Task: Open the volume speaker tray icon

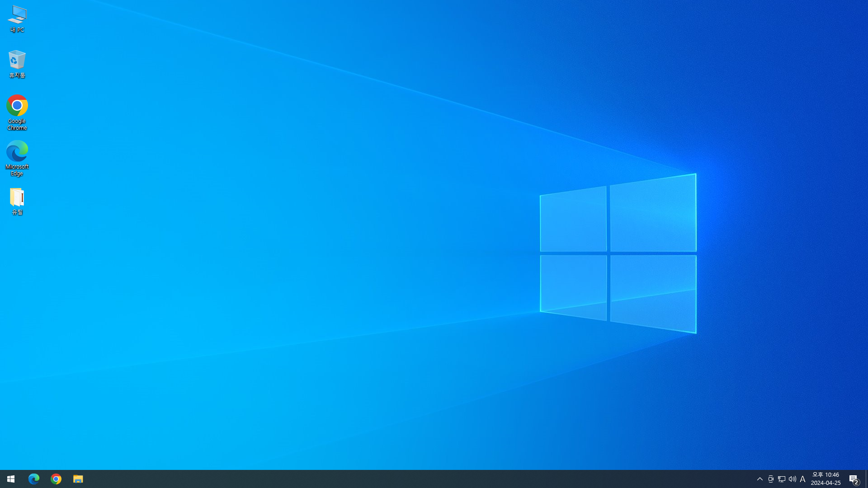Action: pyautogui.click(x=793, y=479)
